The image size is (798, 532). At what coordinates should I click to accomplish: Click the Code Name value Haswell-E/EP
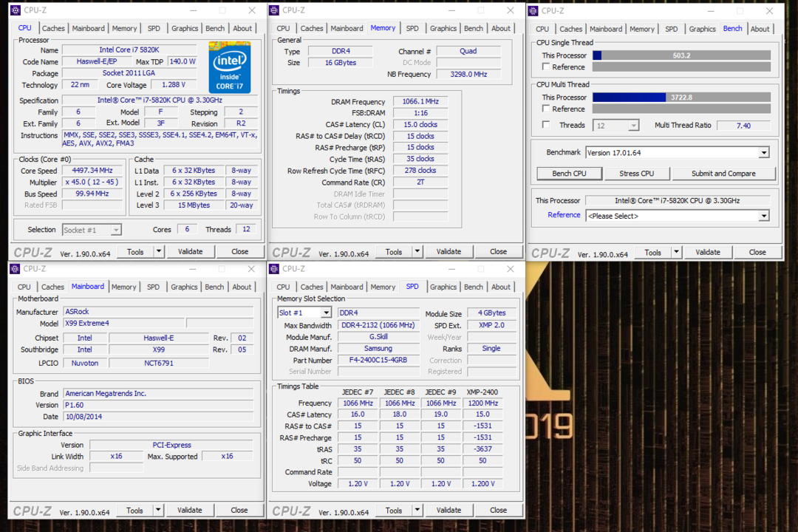pyautogui.click(x=97, y=61)
